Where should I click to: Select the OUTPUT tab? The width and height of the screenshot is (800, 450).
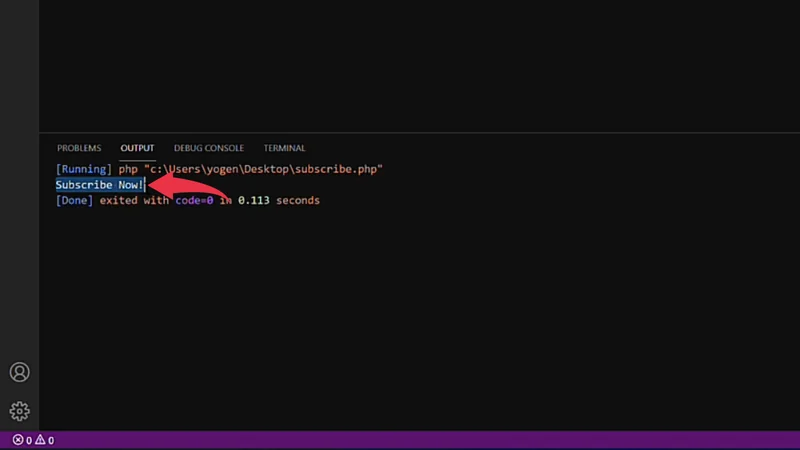coord(137,148)
